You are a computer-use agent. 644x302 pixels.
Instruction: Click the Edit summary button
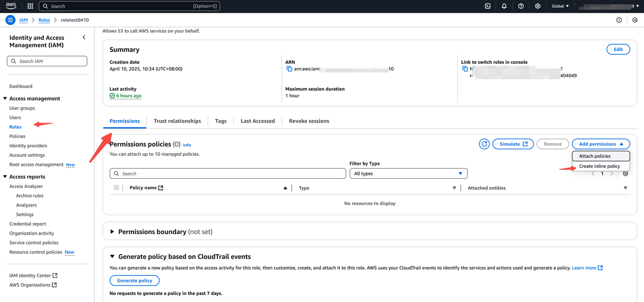618,49
